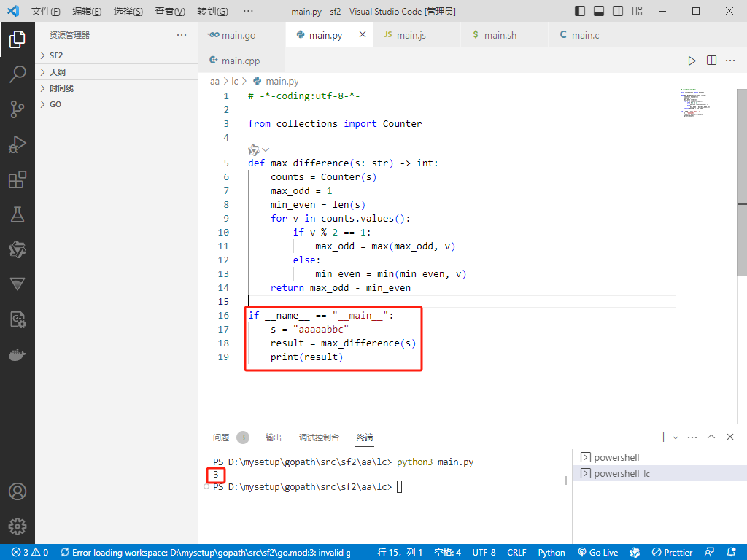Change UTF-8 file encoding
Screen dimensions: 747x560
click(484, 553)
